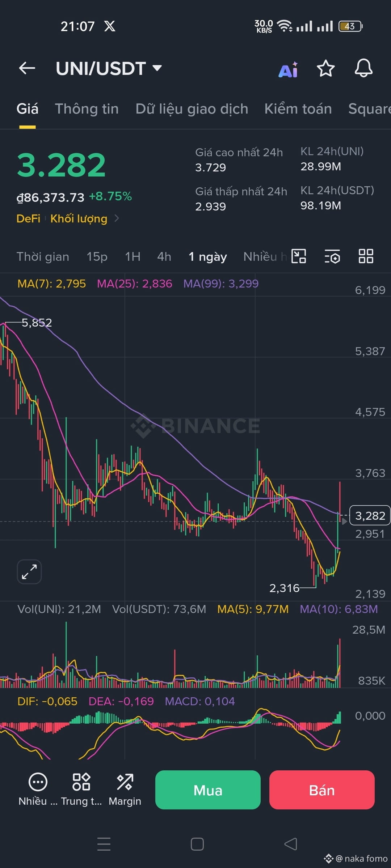Tap the Vol(UNI): 21,2M label
Viewport: 391px width, 868px height.
pyautogui.click(x=59, y=609)
